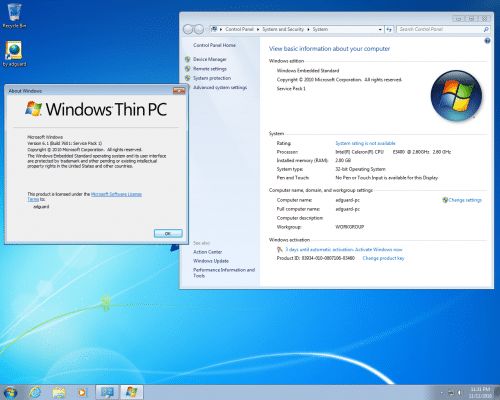Open the address bar history dropdown
Image resolution: width=500 pixels, height=400 pixels.
pyautogui.click(x=380, y=29)
